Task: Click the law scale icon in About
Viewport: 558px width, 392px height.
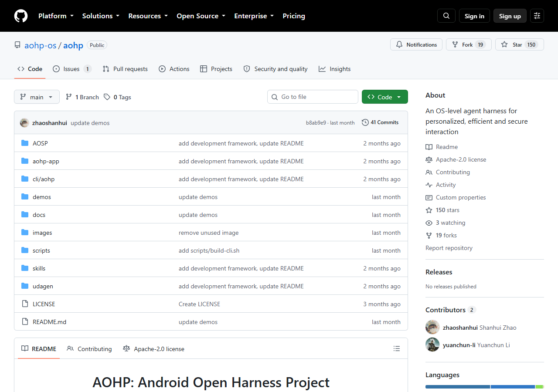Action: click(x=429, y=159)
